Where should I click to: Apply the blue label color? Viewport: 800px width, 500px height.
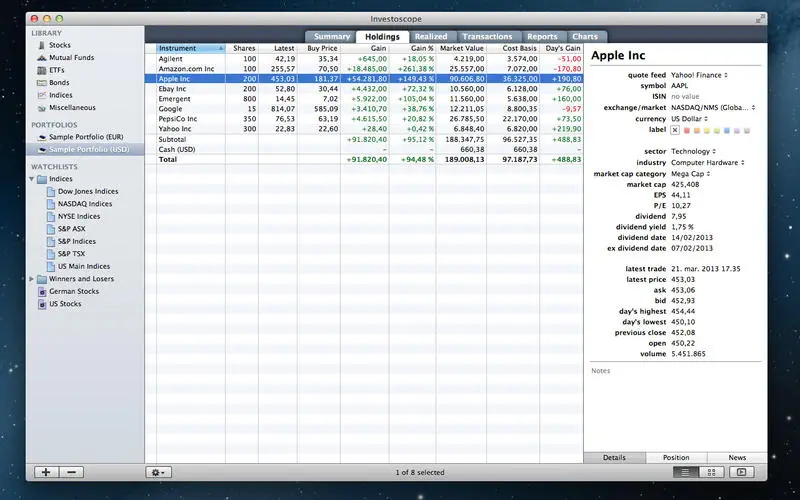click(x=727, y=131)
